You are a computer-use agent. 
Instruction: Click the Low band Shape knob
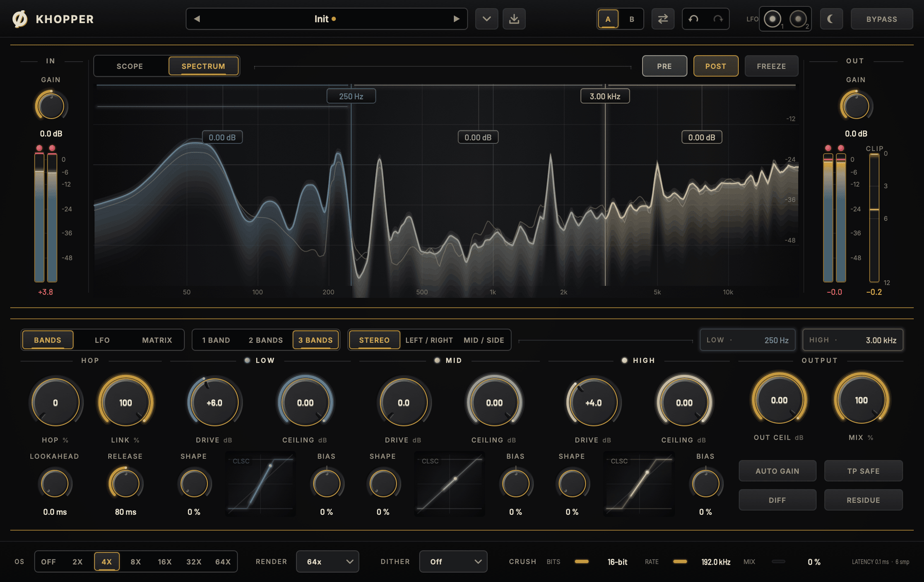pyautogui.click(x=194, y=484)
